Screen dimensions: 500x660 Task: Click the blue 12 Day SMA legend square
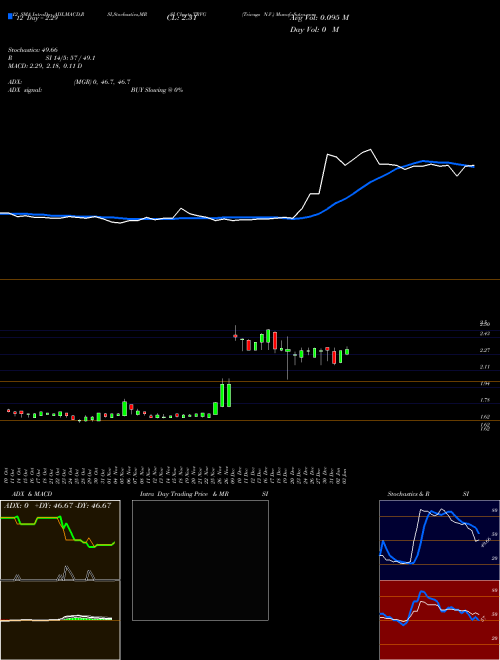(x=11, y=16)
